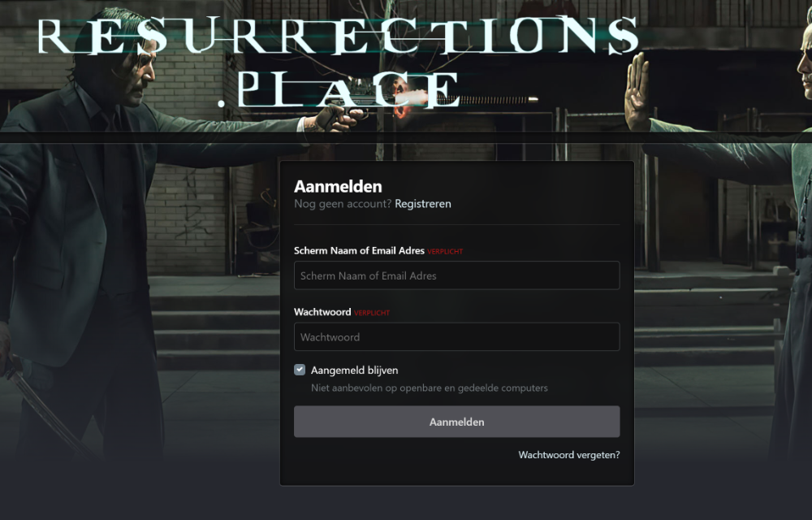Viewport: 812px width, 520px height.
Task: Click the Scherm Naam of Email Adres label
Action: tap(359, 251)
